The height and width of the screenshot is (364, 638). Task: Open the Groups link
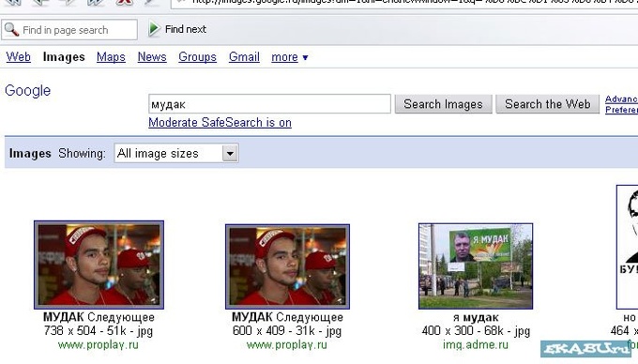tap(197, 57)
